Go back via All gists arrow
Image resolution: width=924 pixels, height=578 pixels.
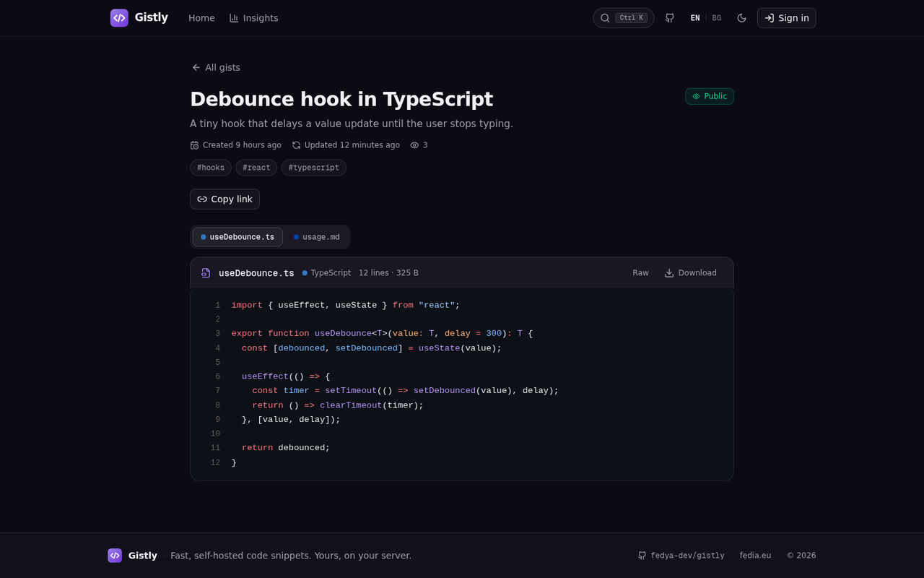(216, 67)
